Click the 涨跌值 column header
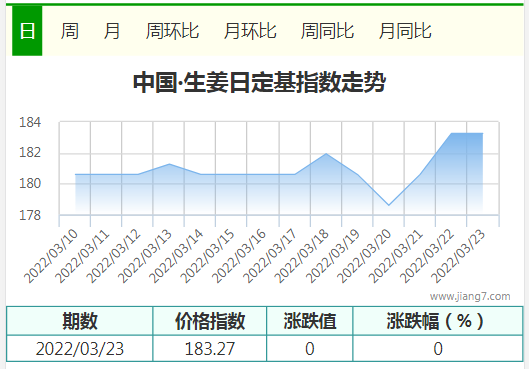The width and height of the screenshot is (529, 369). [x=310, y=321]
